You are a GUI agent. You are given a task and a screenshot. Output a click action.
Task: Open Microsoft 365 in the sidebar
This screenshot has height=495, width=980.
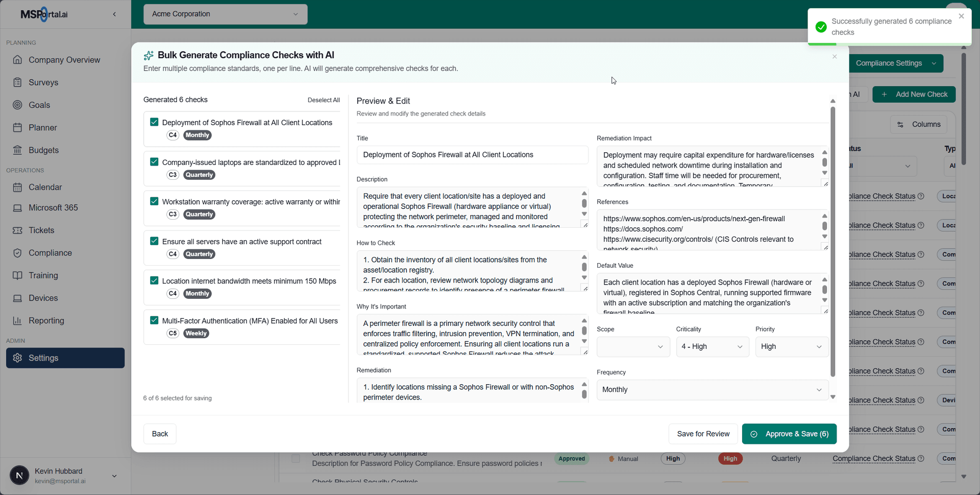point(53,207)
